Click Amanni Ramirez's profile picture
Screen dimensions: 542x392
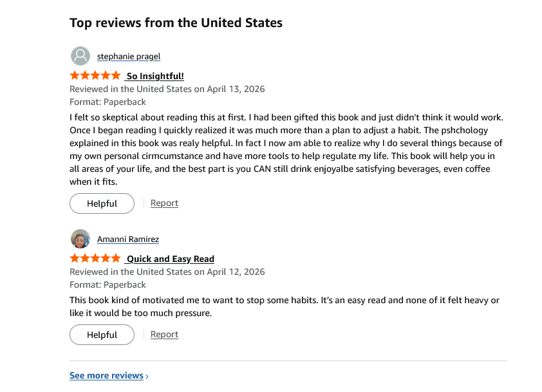[80, 239]
